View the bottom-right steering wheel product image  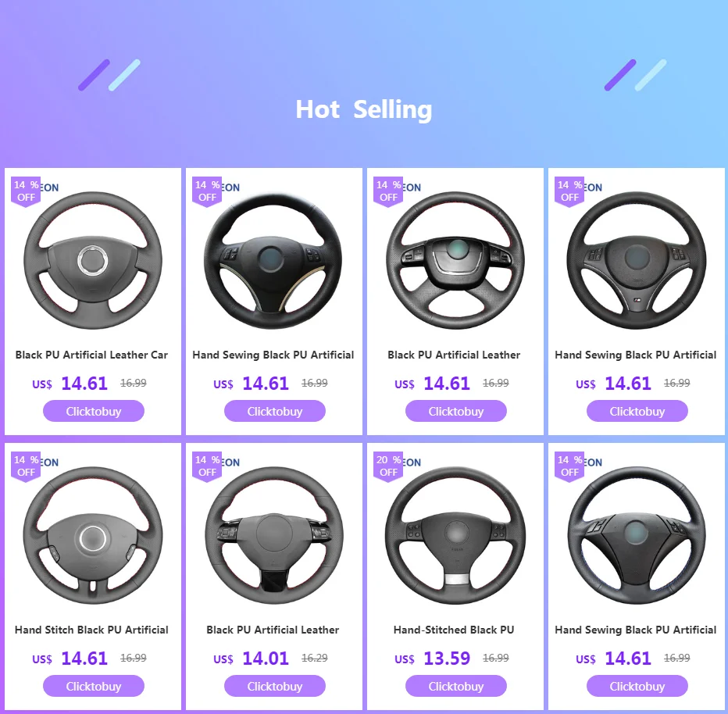(x=637, y=535)
